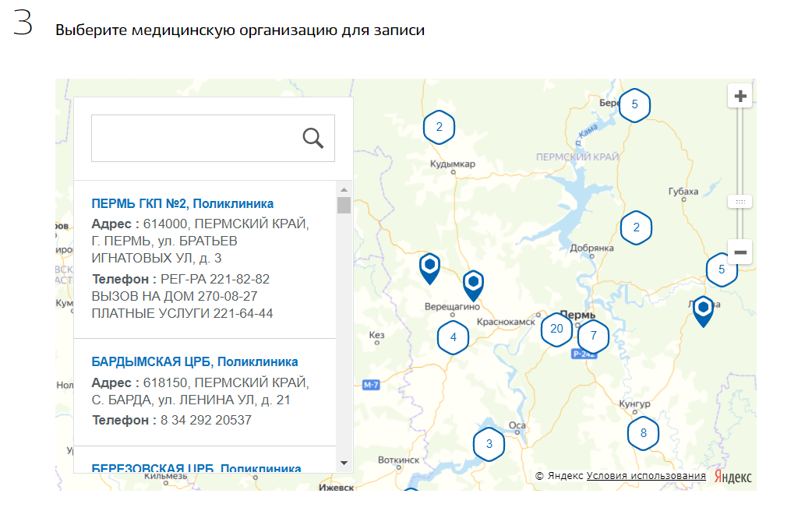Screen dimensions: 812x511
Task: Open Яндекс Условия использования link
Action: pyautogui.click(x=646, y=476)
